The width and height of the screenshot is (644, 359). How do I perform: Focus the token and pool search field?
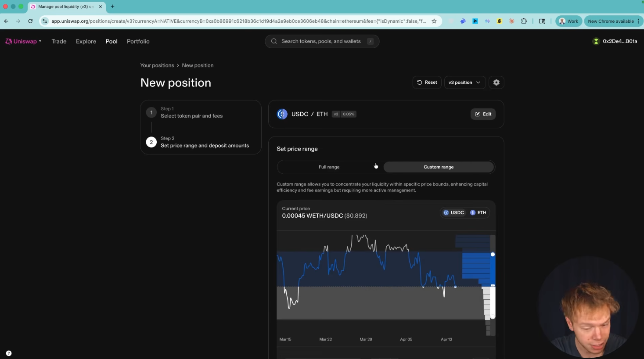(322, 41)
